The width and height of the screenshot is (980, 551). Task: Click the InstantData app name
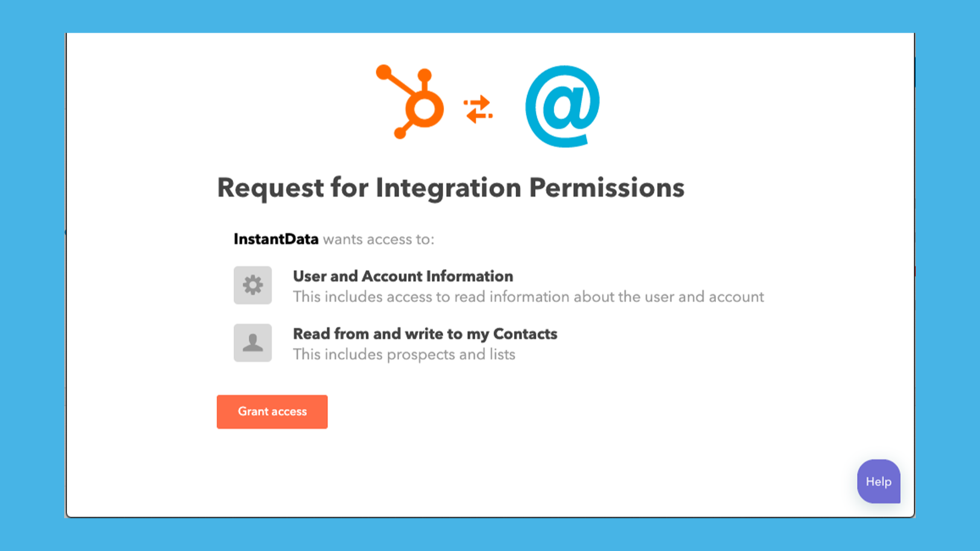coord(275,239)
